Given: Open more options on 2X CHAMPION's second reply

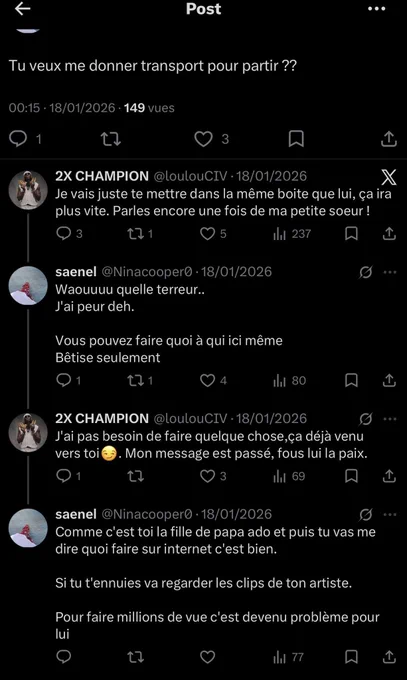Looking at the screenshot, I should click(x=390, y=419).
